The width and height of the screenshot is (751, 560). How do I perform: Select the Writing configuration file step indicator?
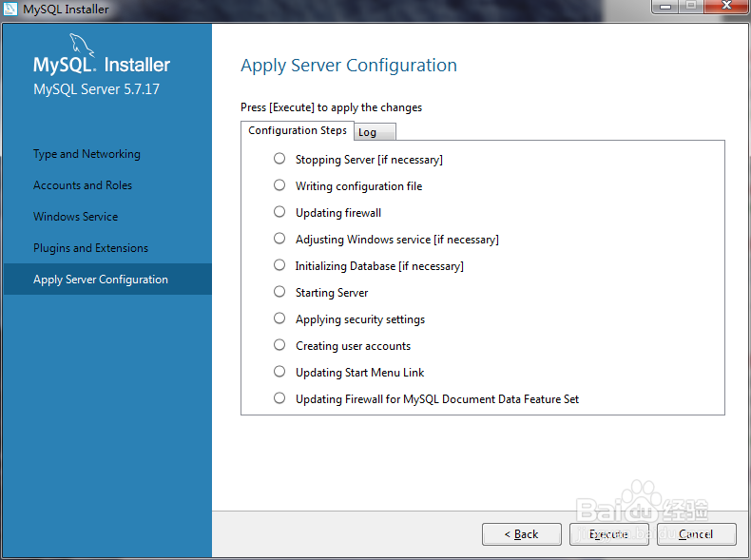[279, 184]
